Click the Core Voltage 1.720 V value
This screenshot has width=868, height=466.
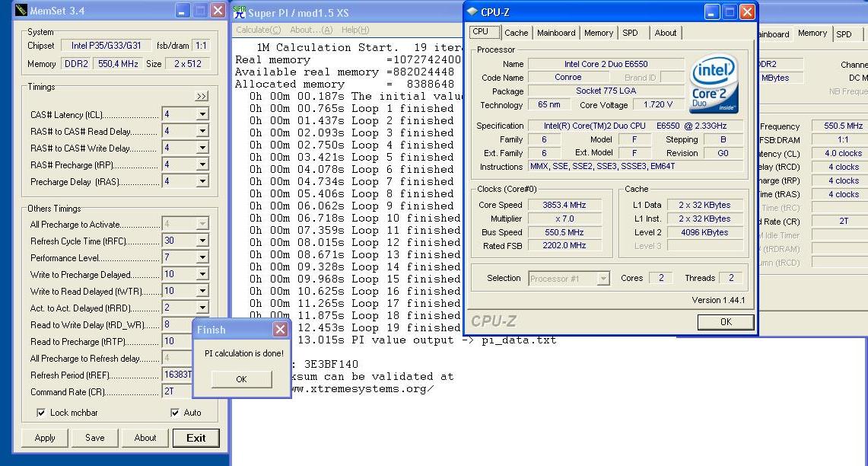(x=657, y=105)
